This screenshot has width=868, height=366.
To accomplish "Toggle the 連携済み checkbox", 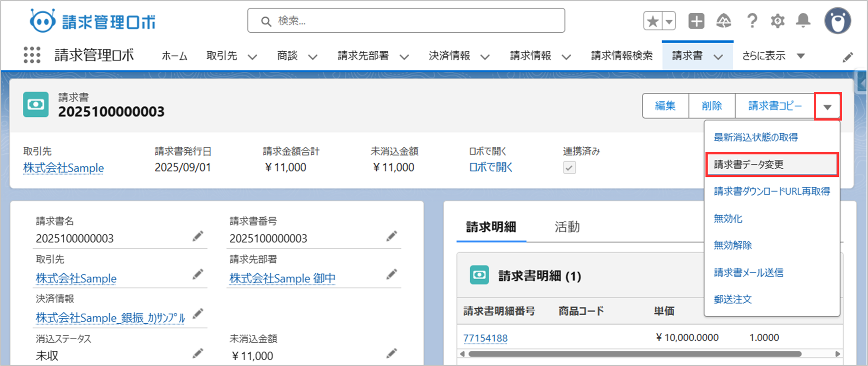I will (x=569, y=168).
